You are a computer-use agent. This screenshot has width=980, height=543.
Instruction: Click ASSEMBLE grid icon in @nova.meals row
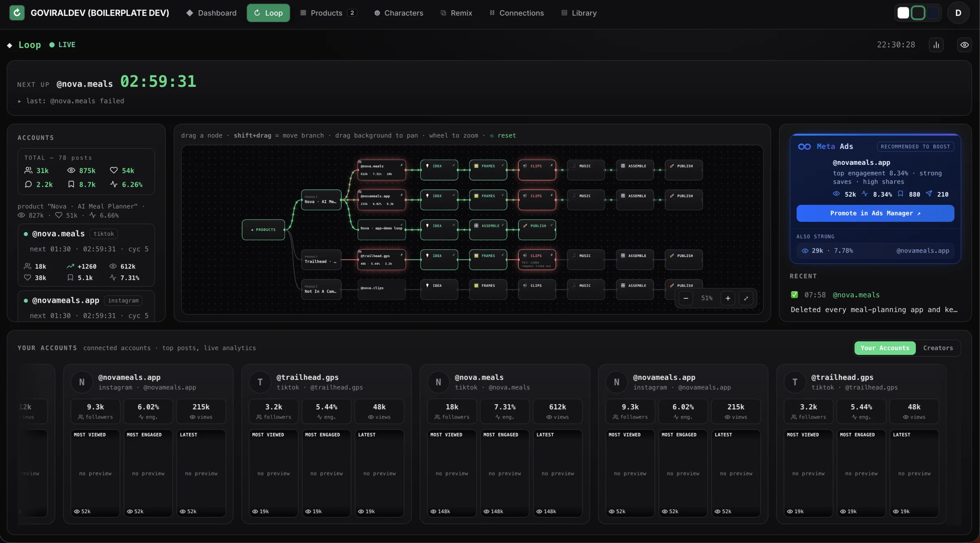point(623,166)
